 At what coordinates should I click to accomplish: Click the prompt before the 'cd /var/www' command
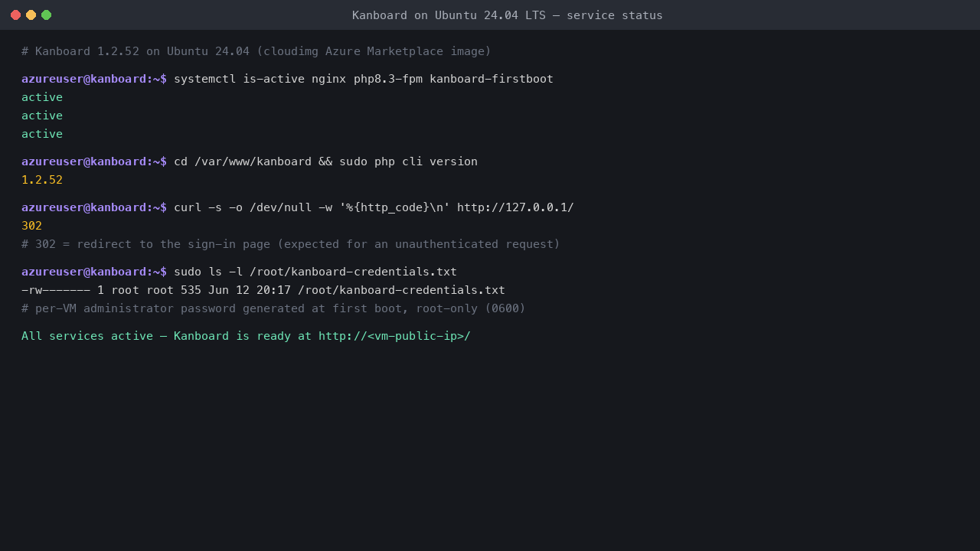point(94,161)
